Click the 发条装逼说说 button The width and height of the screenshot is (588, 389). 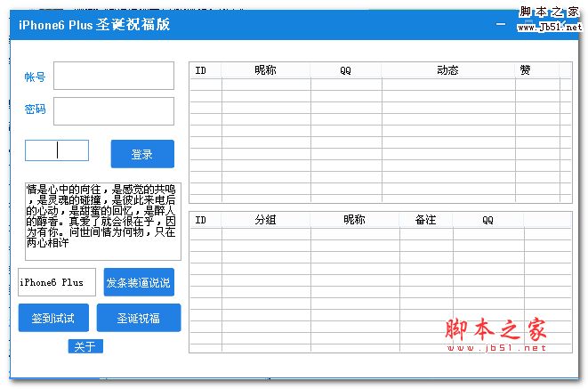(139, 282)
